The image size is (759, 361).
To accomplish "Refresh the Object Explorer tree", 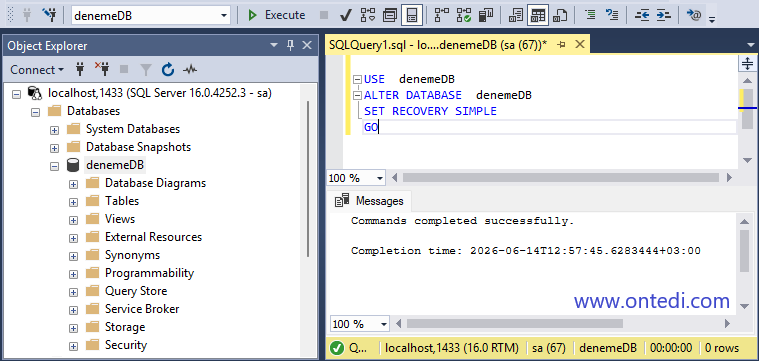I will 167,70.
